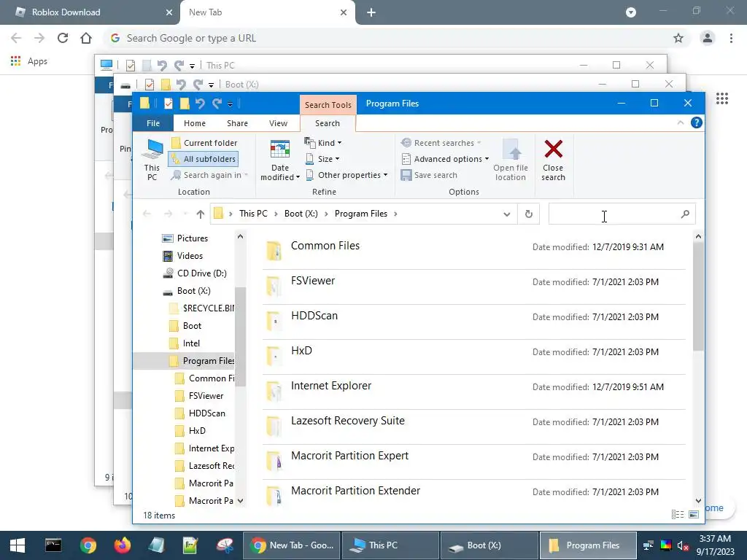
Task: Select the FSViewer folder in file list
Action: pyautogui.click(x=473, y=287)
